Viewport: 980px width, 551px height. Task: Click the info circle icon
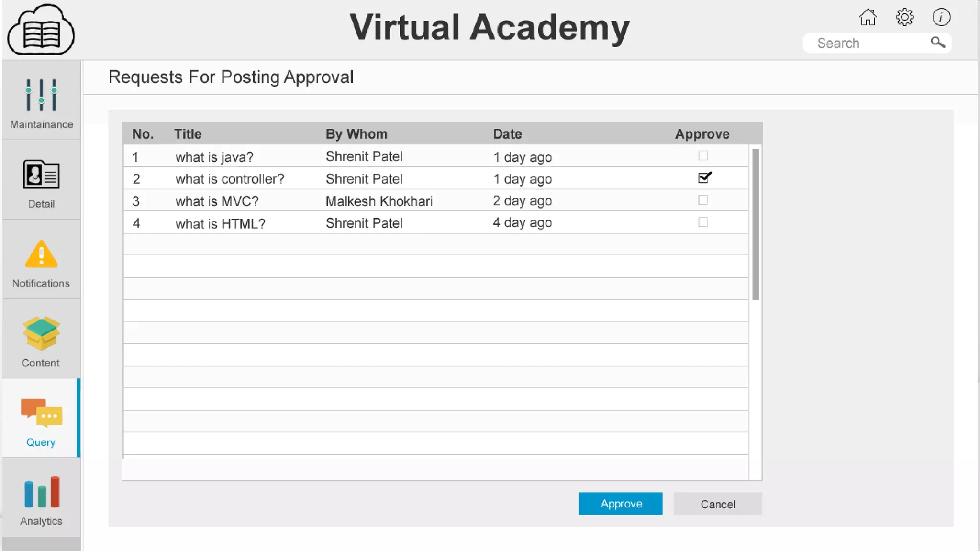(x=941, y=18)
